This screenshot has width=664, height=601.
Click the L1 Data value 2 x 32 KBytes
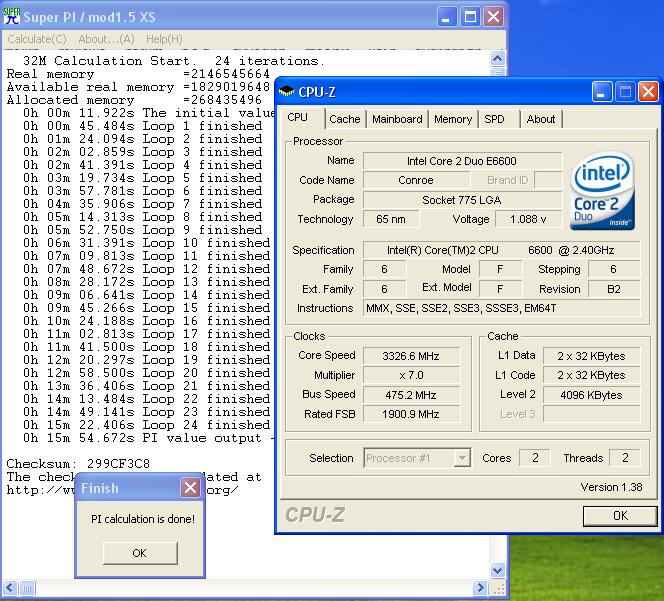pyautogui.click(x=591, y=356)
